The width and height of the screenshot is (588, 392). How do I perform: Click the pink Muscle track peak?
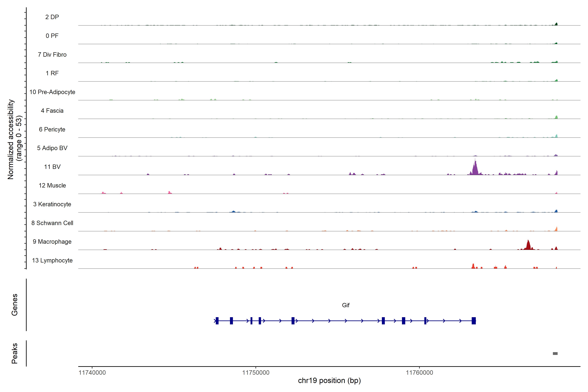[x=170, y=192]
